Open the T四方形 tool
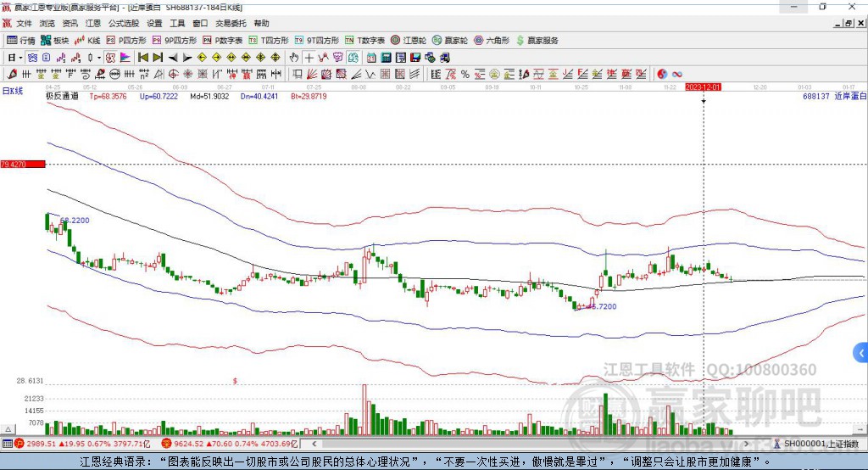 click(x=269, y=41)
